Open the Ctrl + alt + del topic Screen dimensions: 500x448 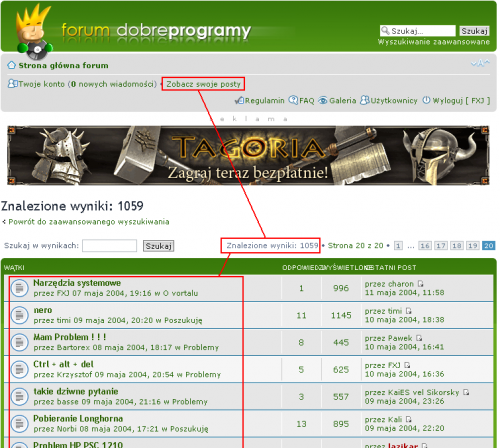(x=63, y=364)
